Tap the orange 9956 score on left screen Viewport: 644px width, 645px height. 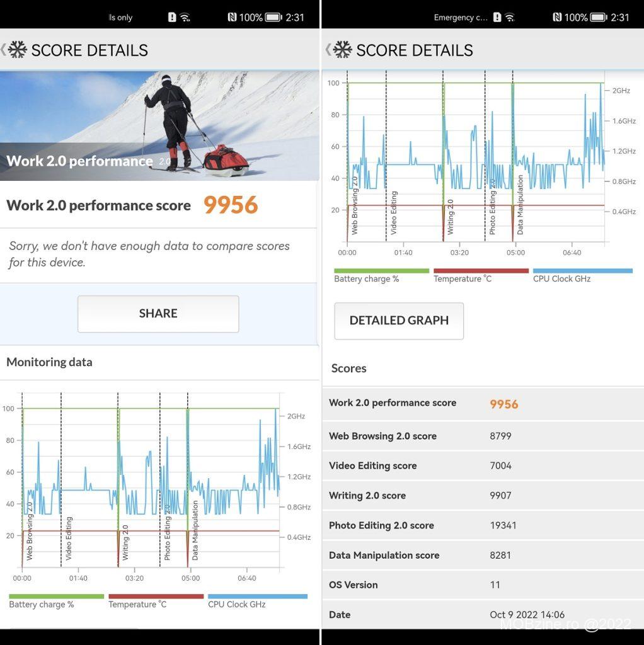point(231,205)
